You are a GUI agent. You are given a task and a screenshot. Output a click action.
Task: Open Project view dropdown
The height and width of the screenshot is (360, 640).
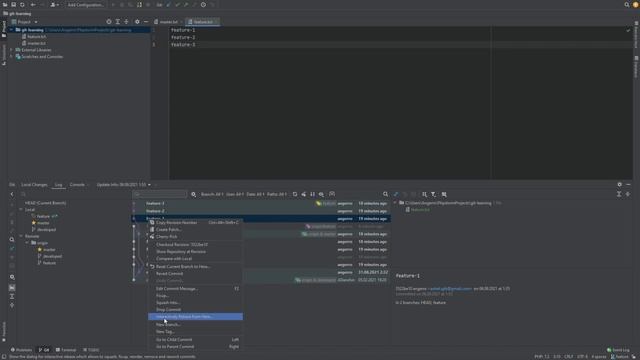(x=24, y=22)
